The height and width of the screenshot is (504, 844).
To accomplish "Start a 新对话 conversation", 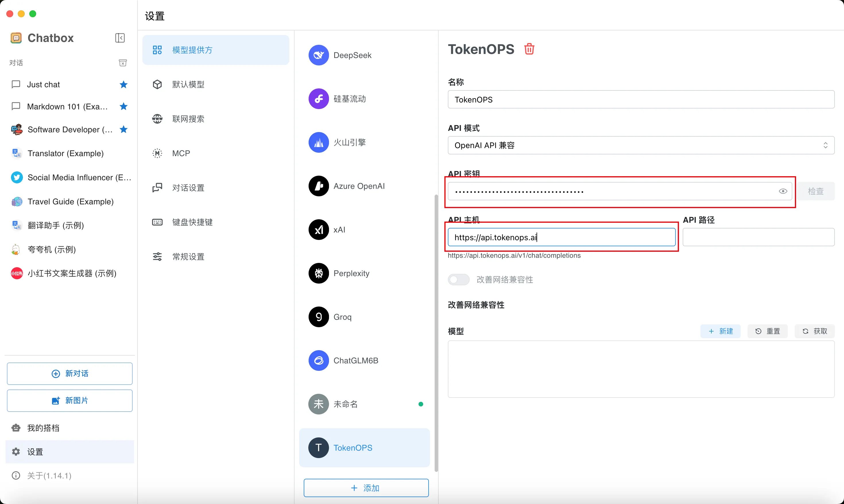I will pyautogui.click(x=70, y=374).
